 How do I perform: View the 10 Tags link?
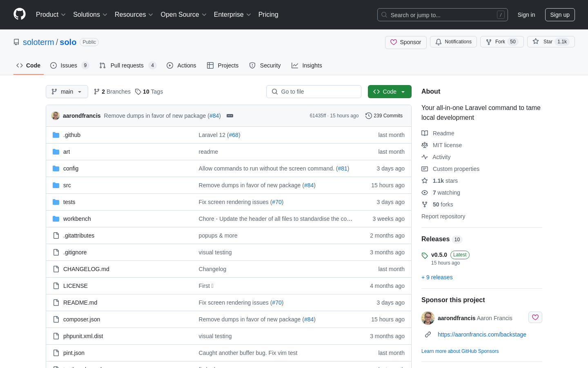149,92
